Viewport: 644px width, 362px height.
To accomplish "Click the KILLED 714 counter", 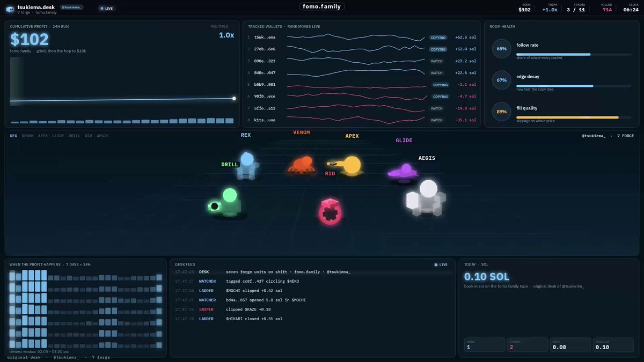I will coord(607,8).
